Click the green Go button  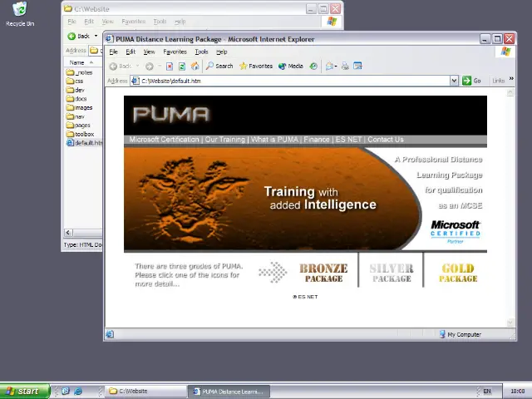[471, 81]
